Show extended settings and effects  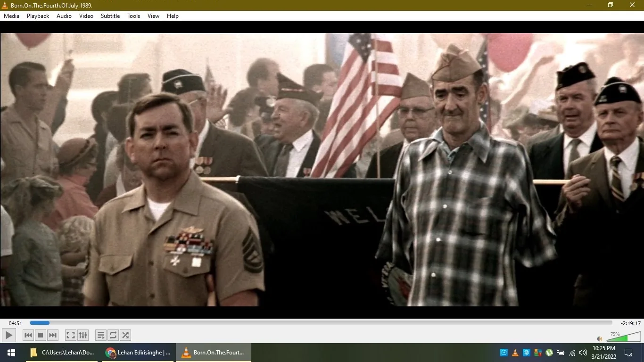(83, 335)
